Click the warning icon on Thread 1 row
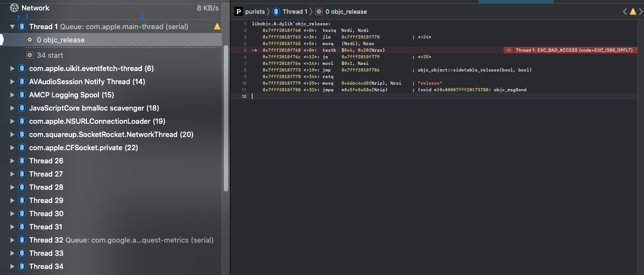 coord(217,26)
